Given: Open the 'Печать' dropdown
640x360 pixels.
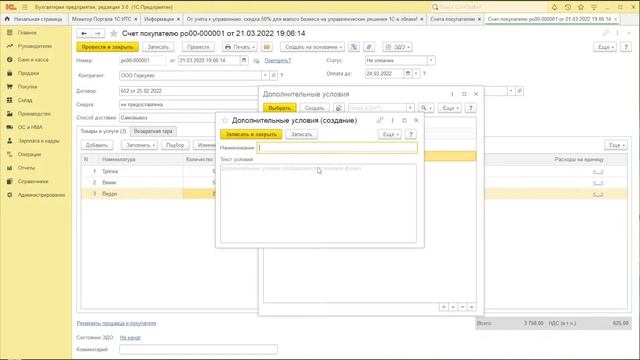Looking at the screenshot, I should coord(240,47).
